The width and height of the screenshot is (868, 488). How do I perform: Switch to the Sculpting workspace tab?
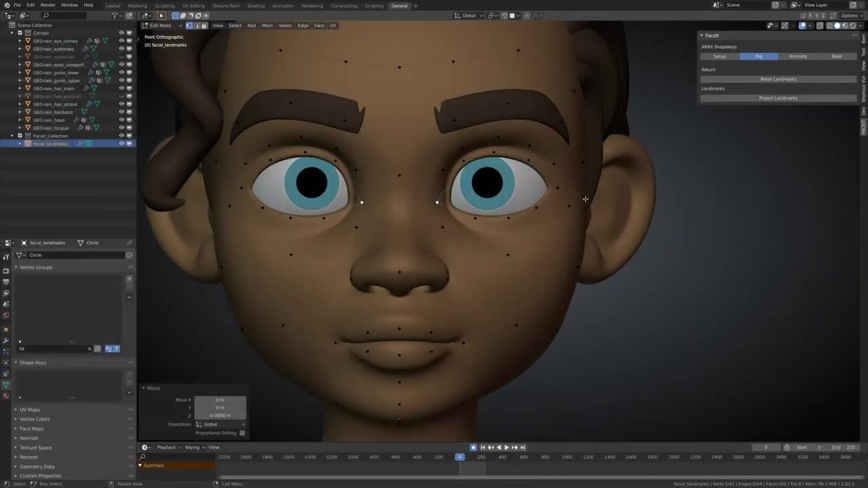click(x=164, y=5)
